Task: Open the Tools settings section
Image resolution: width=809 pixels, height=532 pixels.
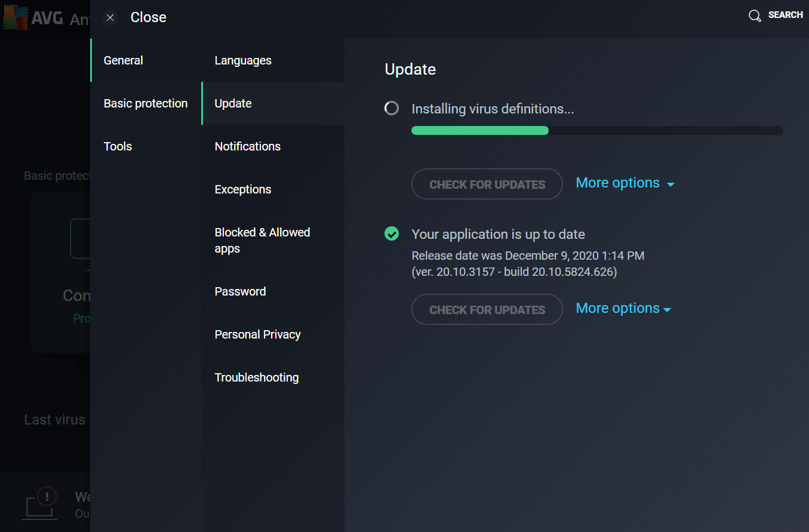Action: pyautogui.click(x=118, y=146)
